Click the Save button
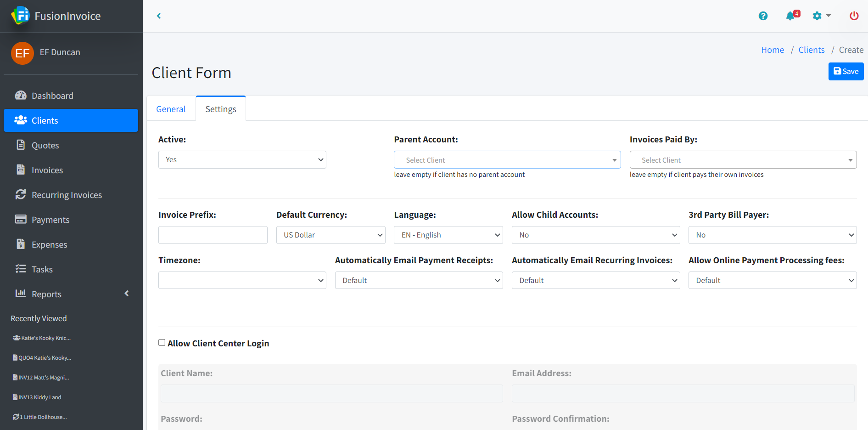Screen dimensions: 868x430 [846, 71]
